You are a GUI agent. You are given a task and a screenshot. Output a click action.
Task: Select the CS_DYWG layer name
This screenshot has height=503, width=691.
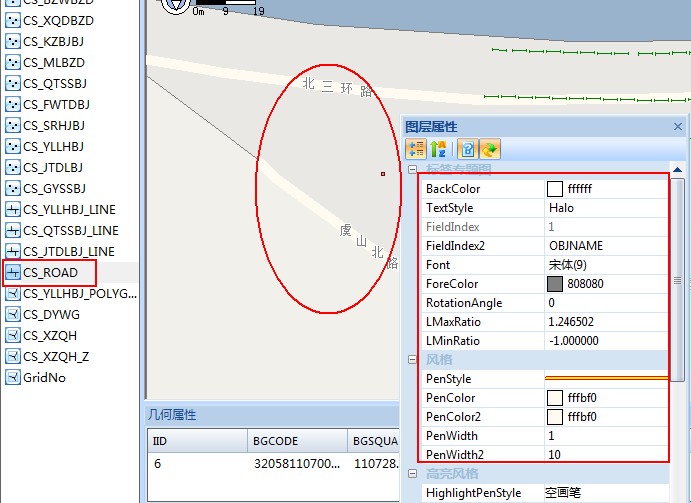click(51, 315)
